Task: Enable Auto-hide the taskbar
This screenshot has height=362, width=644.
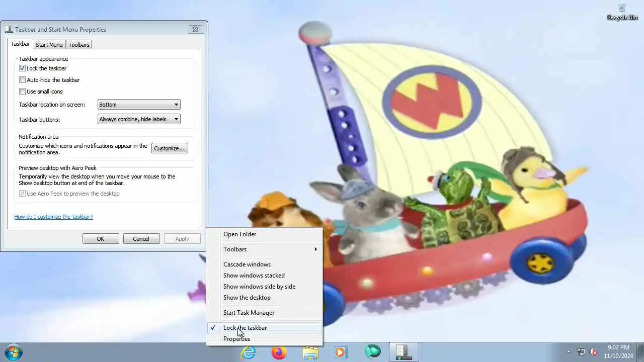Action: tap(22, 80)
